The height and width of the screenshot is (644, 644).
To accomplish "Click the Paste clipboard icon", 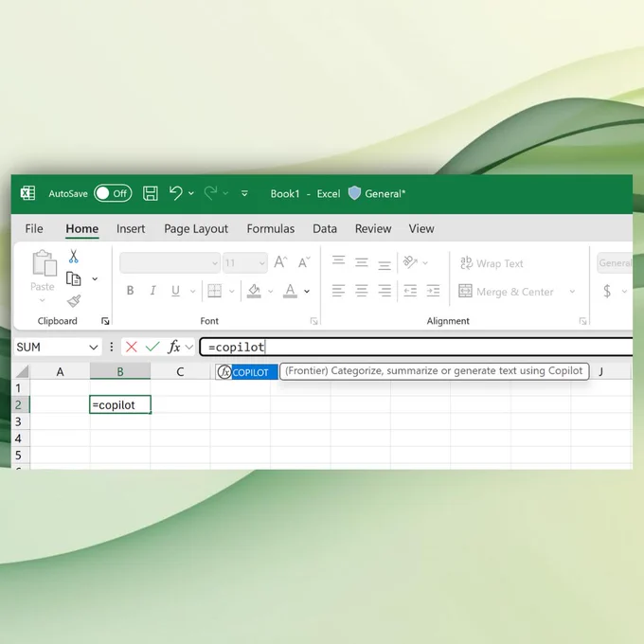I will [44, 262].
